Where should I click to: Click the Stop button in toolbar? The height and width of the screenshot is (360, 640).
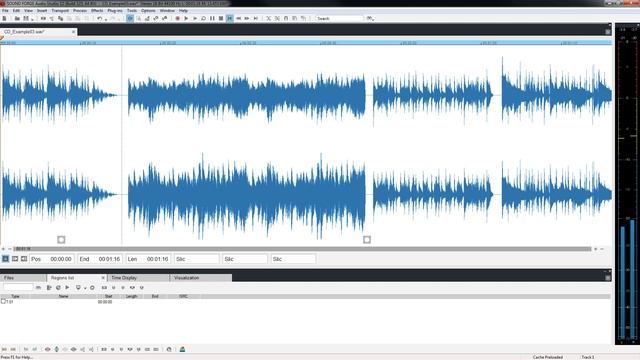[x=221, y=18]
